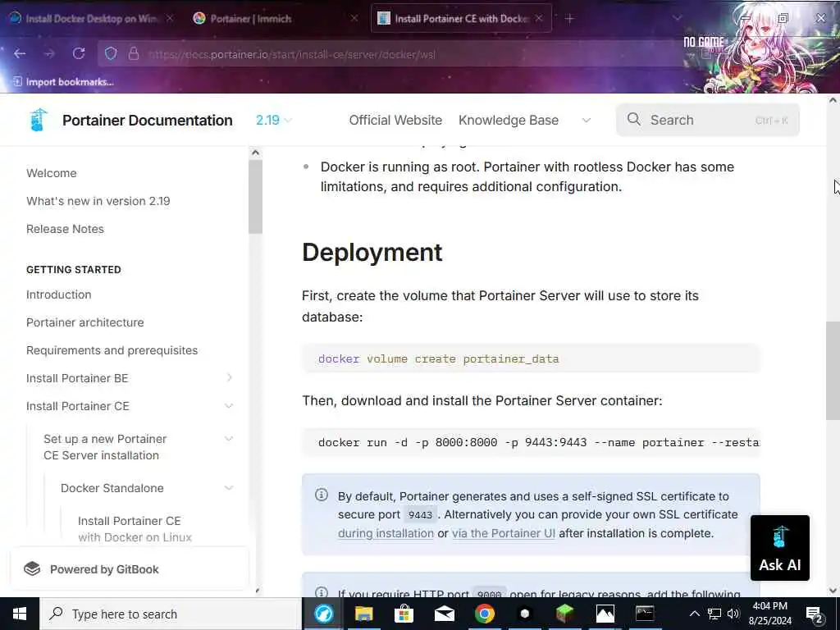Open Install Portainer CE with Docker on Linux

[x=135, y=529]
